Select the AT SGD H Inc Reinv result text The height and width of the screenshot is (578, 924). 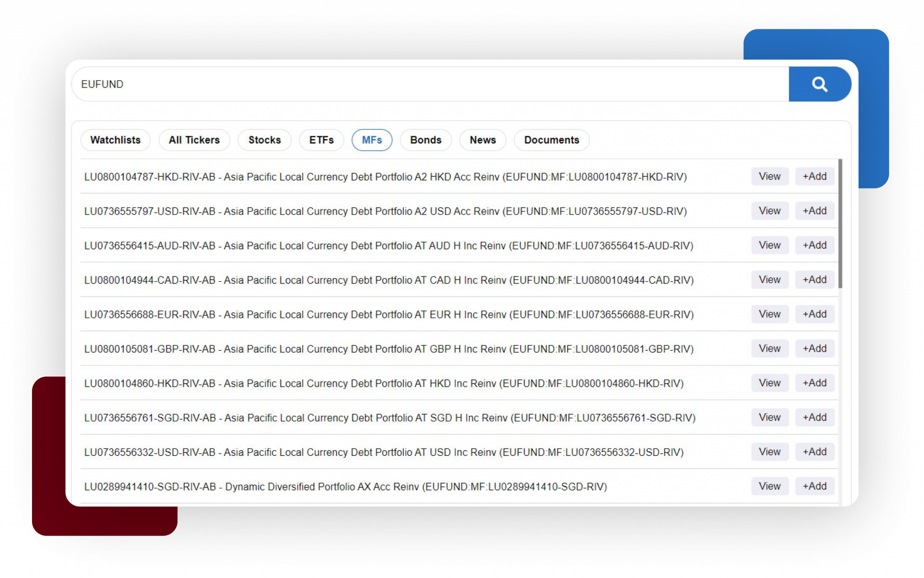click(390, 418)
